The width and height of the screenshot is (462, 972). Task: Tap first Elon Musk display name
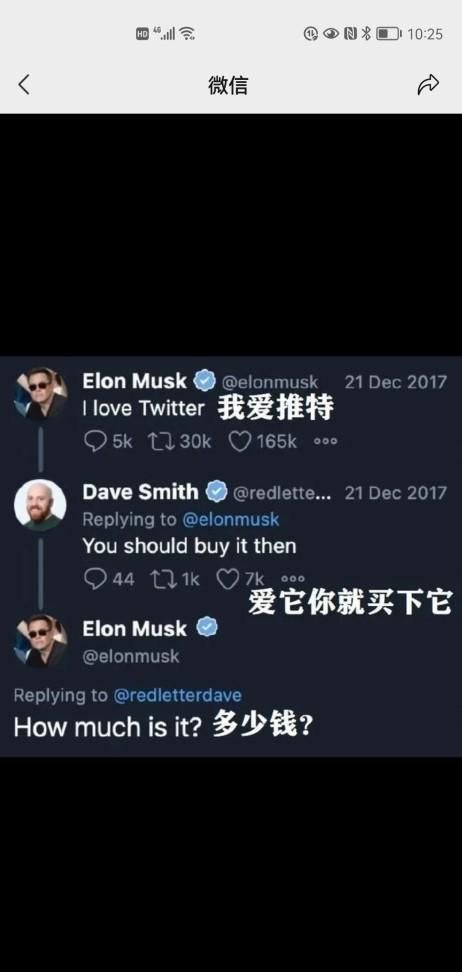135,381
